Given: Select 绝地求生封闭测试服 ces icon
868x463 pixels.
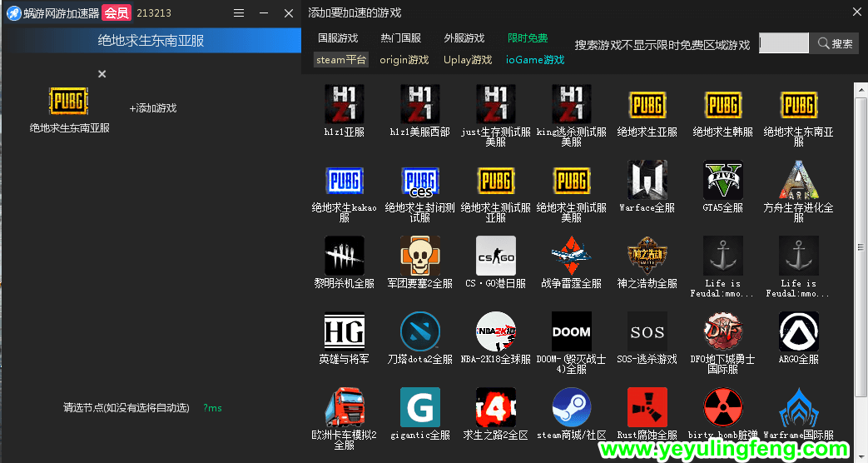Looking at the screenshot, I should 420,180.
